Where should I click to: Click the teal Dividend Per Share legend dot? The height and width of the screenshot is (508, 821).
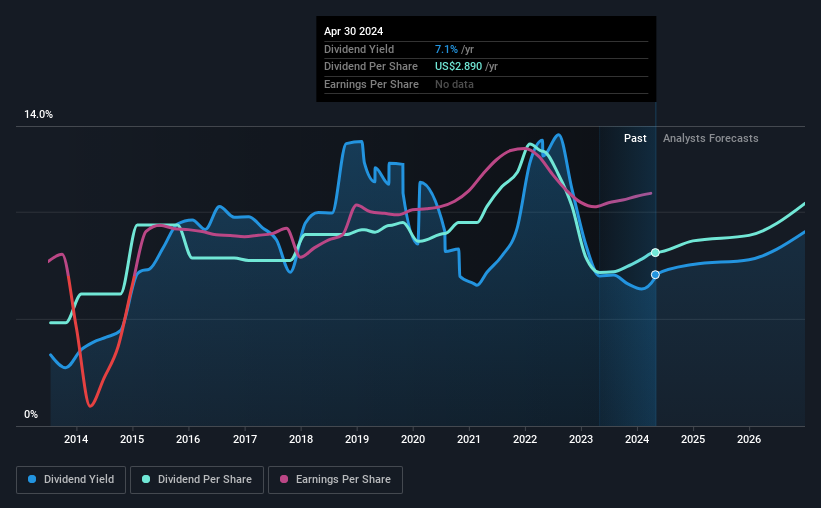click(146, 479)
